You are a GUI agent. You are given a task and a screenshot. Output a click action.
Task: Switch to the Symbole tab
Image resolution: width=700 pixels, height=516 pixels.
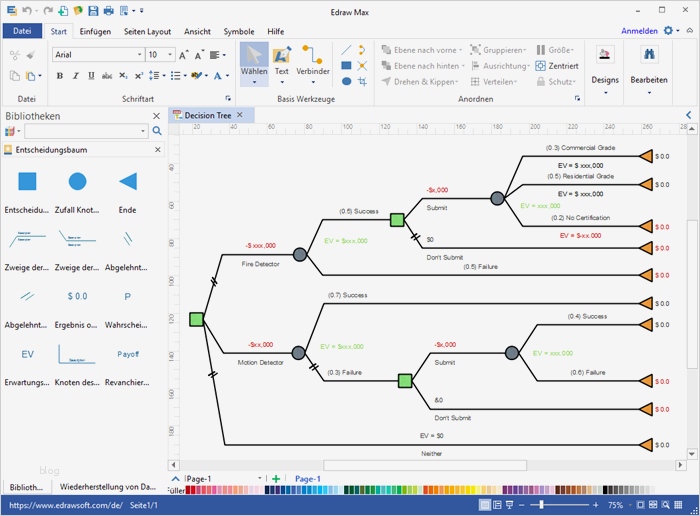(x=239, y=31)
